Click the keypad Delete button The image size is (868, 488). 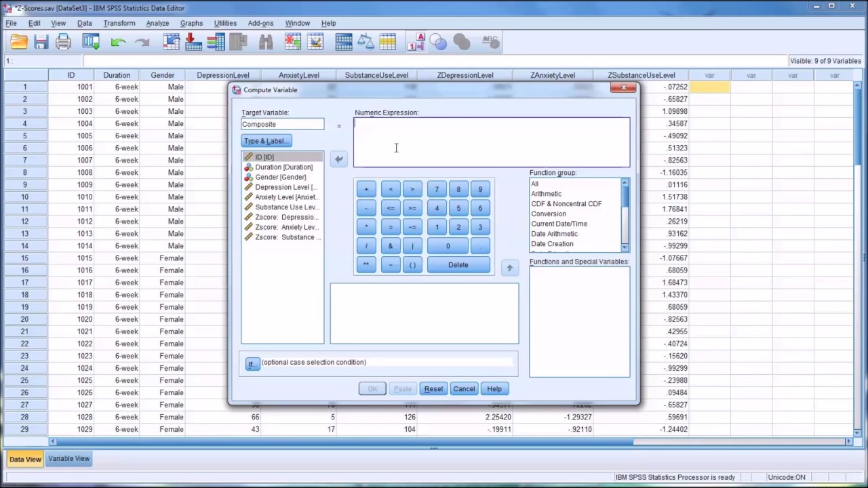[458, 265]
